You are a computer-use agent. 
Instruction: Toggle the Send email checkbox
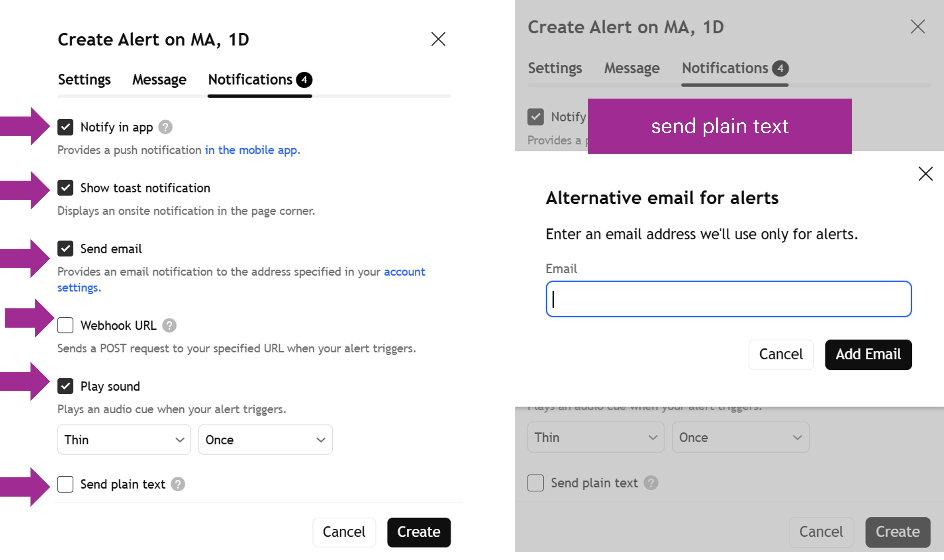pyautogui.click(x=65, y=249)
